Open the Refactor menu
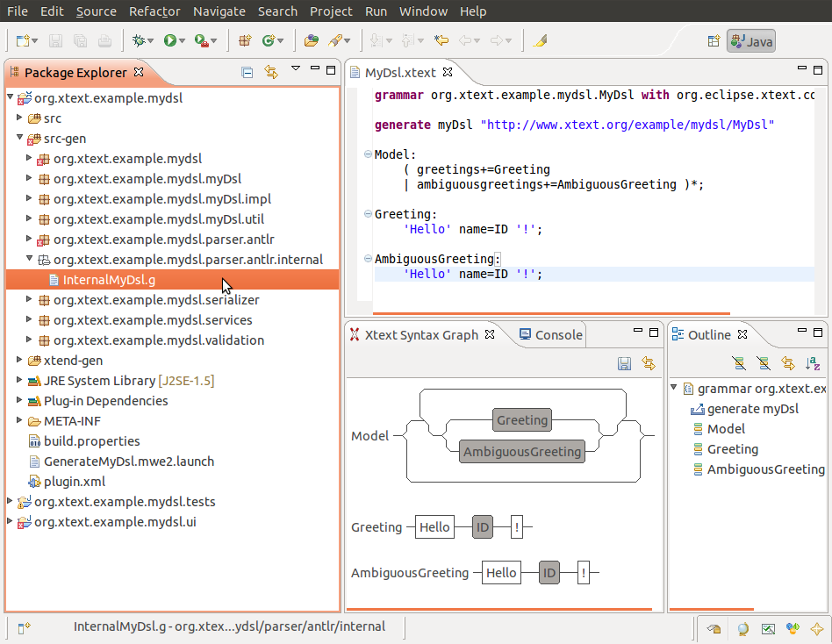This screenshot has width=832, height=644. coord(154,11)
